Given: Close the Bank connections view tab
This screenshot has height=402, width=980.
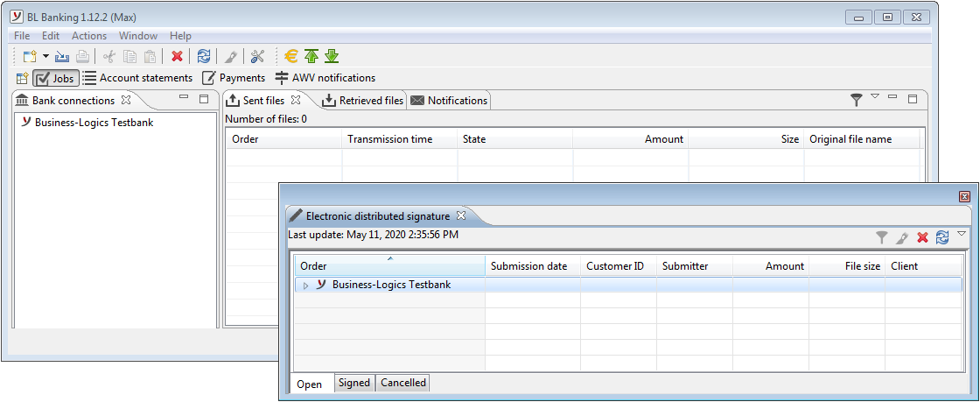Looking at the screenshot, I should [125, 100].
